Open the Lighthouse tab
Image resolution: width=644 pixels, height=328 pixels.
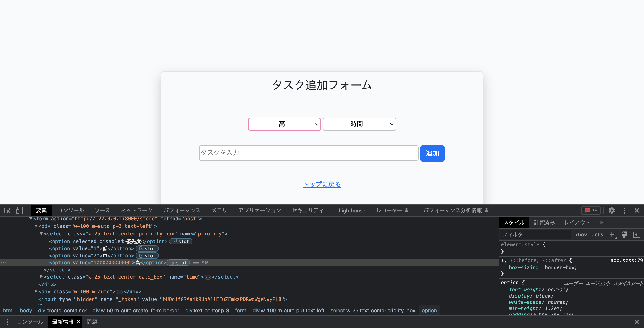pyautogui.click(x=352, y=211)
